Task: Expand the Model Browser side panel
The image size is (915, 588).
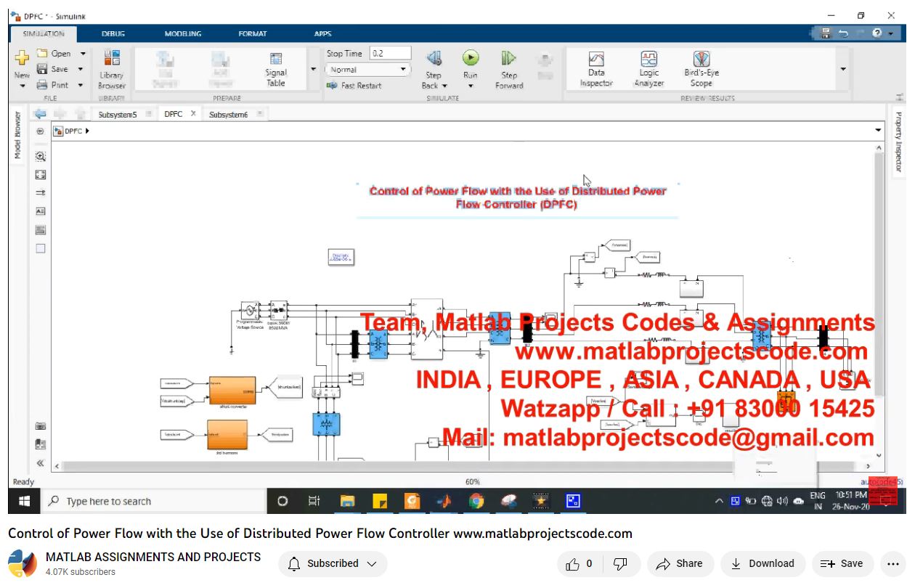Action: tap(17, 135)
